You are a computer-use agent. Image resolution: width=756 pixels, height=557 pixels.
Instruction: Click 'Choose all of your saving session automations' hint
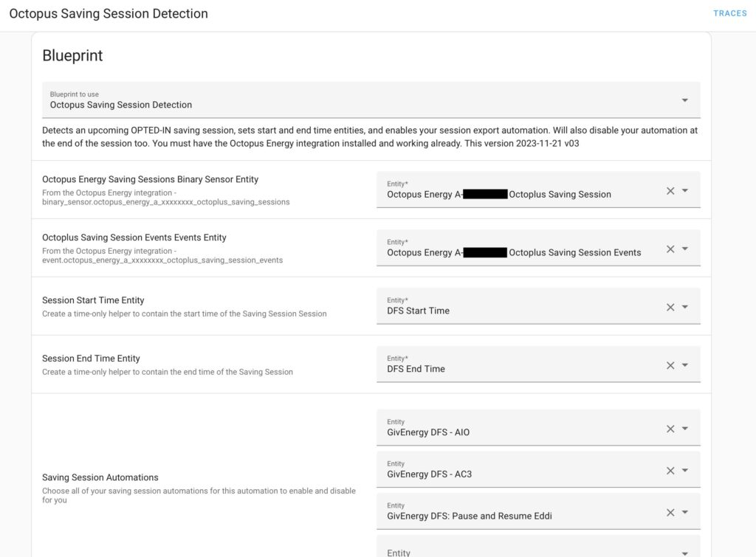(199, 495)
